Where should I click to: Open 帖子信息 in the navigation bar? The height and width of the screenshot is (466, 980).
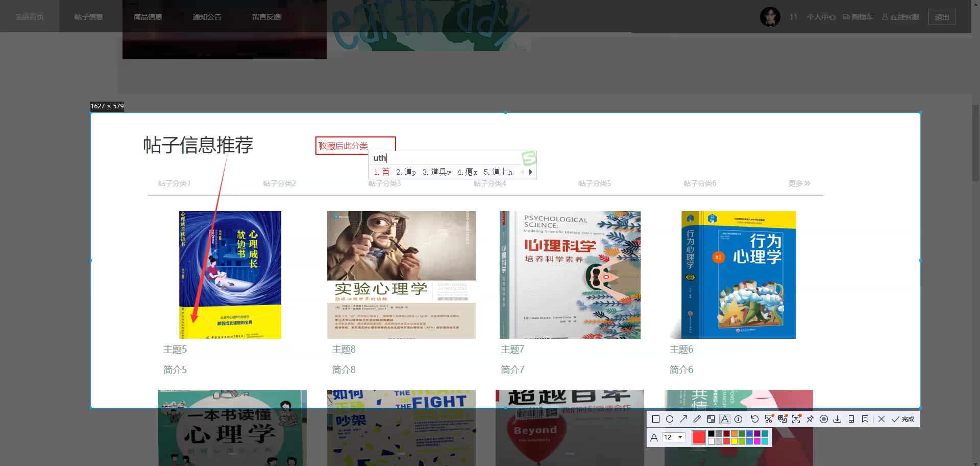(89, 17)
